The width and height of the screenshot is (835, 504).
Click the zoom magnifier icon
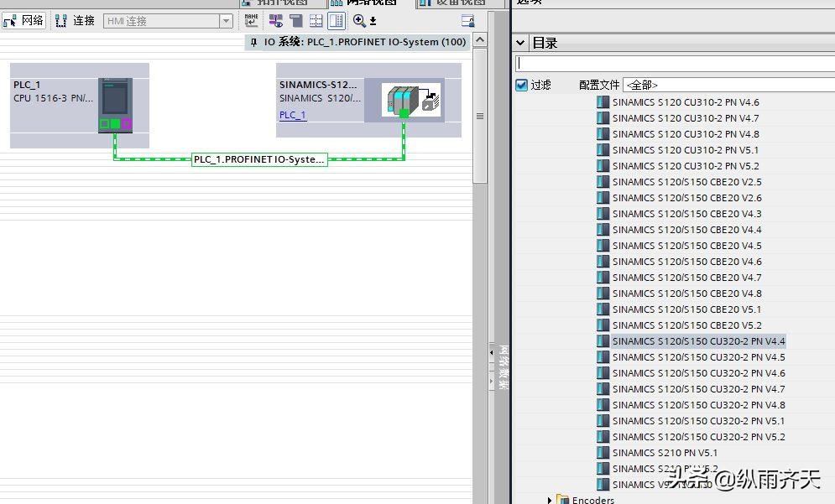pyautogui.click(x=359, y=21)
